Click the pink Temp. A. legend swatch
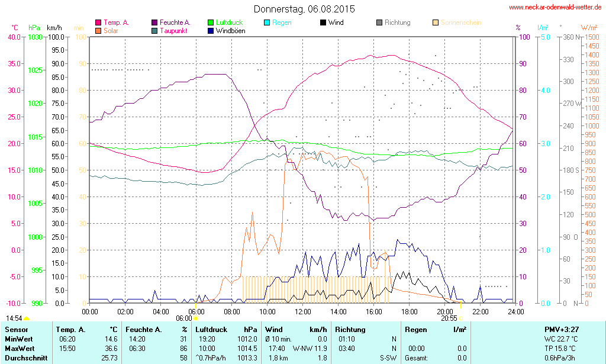This screenshot has height=364, width=606. pos(98,22)
